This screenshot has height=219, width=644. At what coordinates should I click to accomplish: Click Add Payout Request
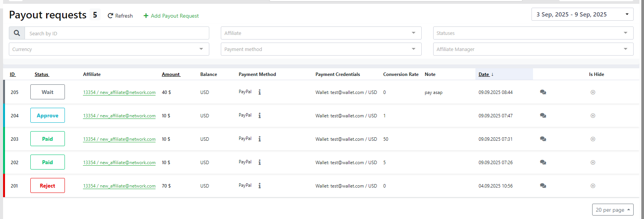click(171, 16)
